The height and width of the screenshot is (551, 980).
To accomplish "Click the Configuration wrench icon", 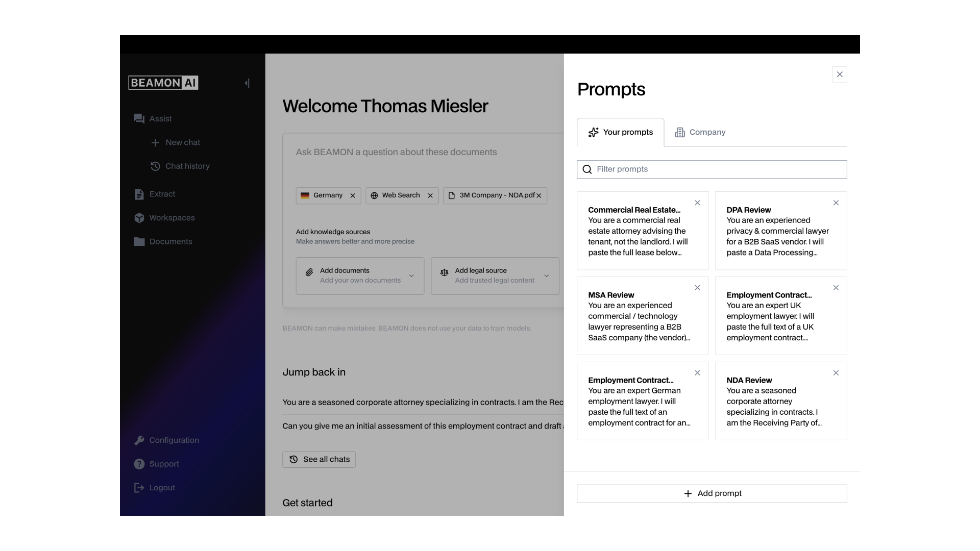I will pos(139,440).
